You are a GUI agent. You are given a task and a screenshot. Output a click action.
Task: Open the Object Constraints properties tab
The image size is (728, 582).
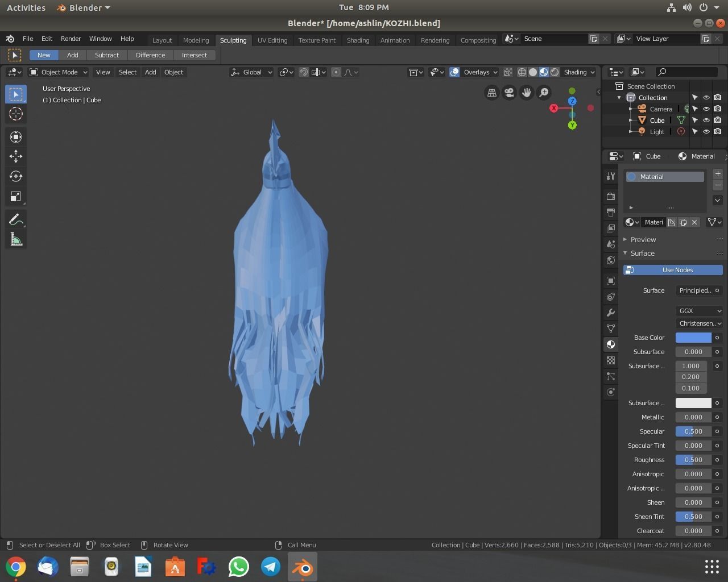611,297
